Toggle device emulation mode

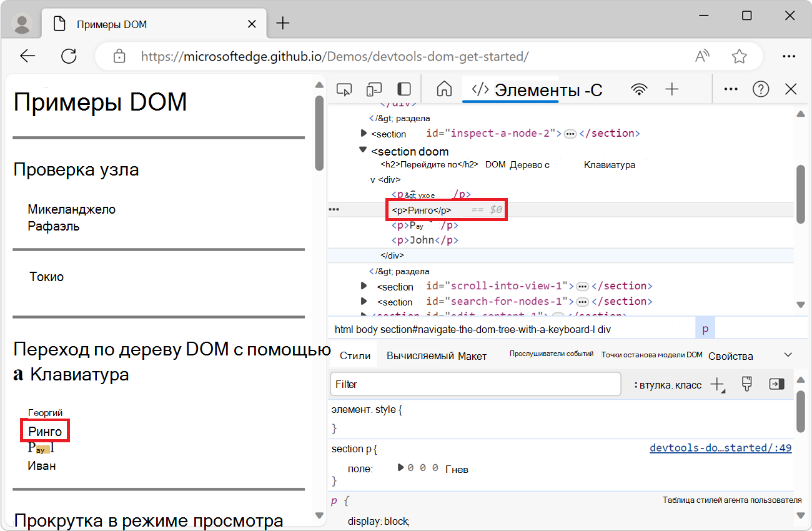click(x=374, y=89)
